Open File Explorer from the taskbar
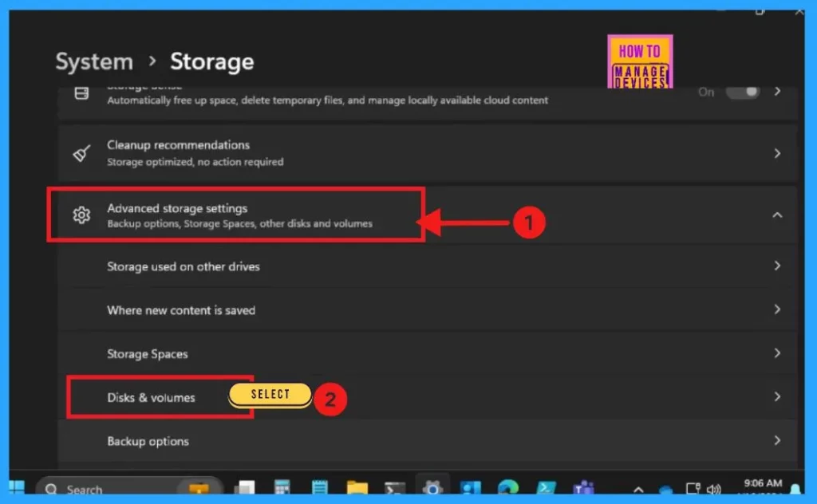 coord(357,488)
